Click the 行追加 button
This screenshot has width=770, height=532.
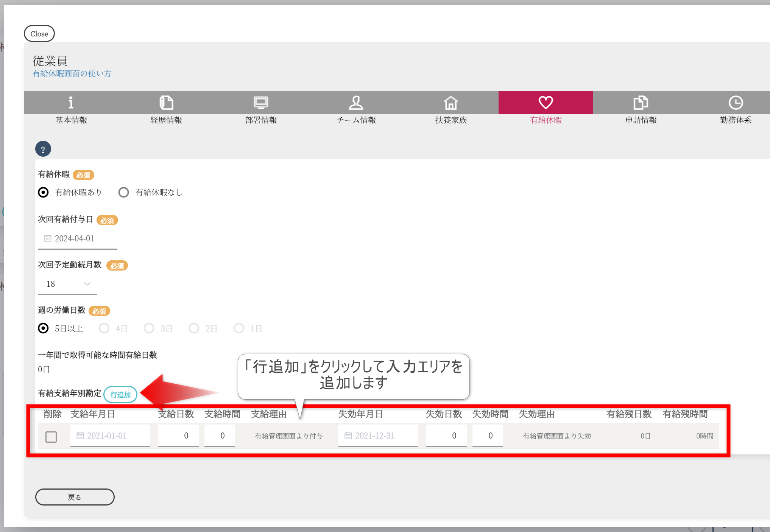[120, 395]
